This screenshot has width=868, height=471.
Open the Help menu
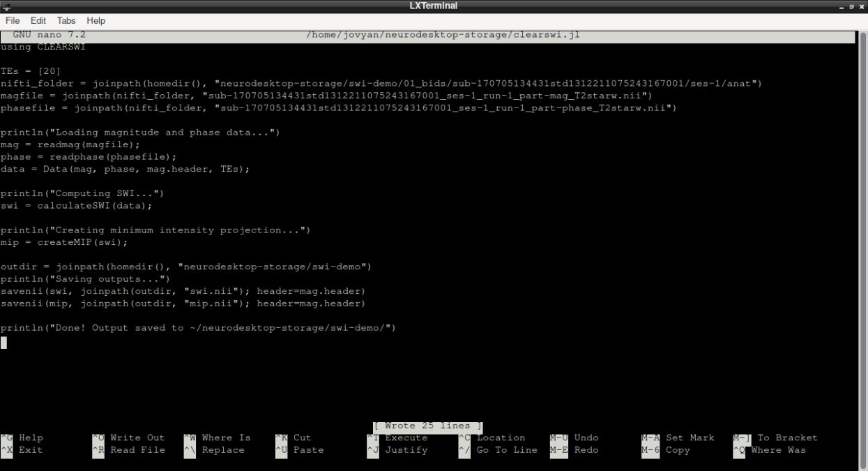(x=96, y=20)
